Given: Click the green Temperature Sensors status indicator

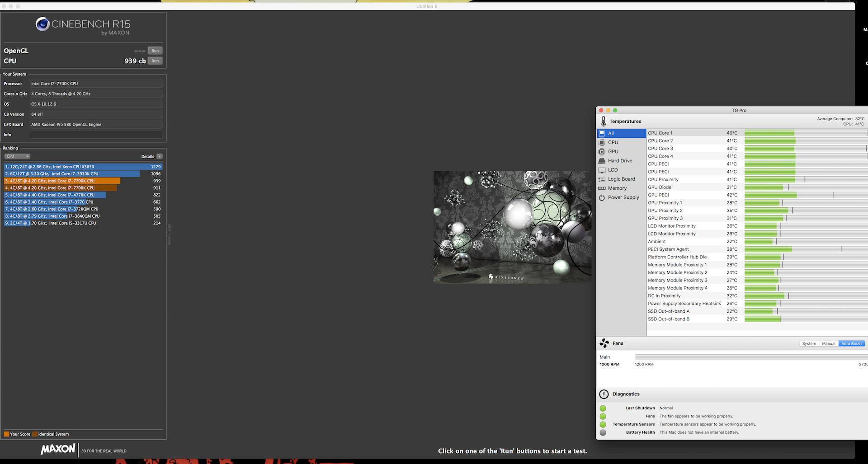Looking at the screenshot, I should coord(603,424).
